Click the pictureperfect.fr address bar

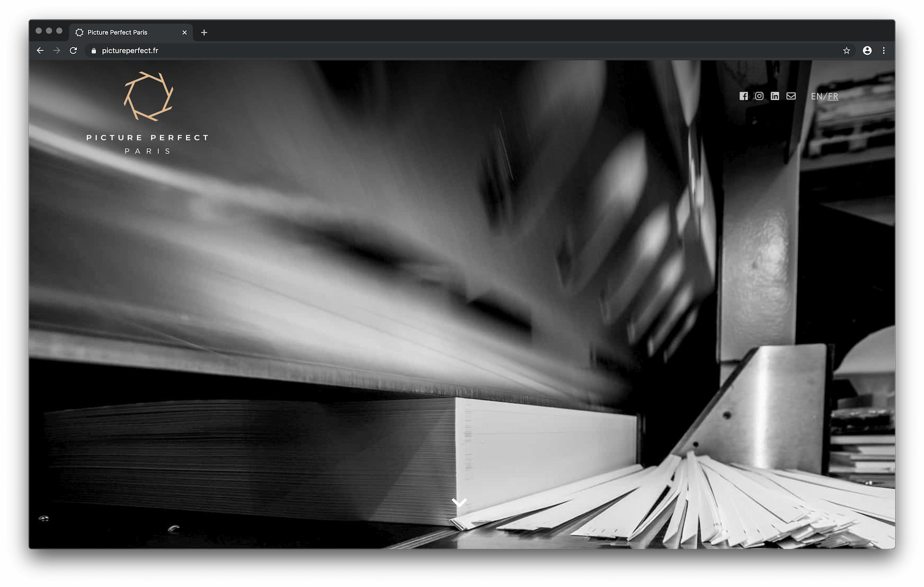pos(462,50)
